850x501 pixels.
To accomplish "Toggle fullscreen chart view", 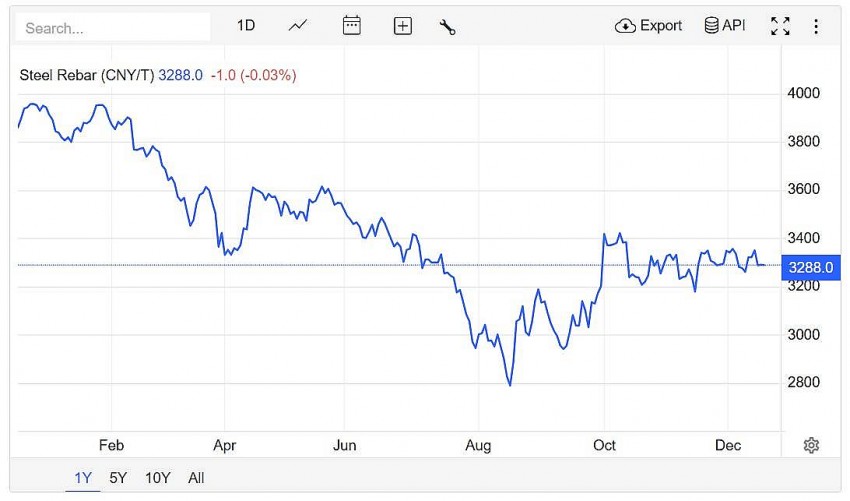I will tap(780, 27).
